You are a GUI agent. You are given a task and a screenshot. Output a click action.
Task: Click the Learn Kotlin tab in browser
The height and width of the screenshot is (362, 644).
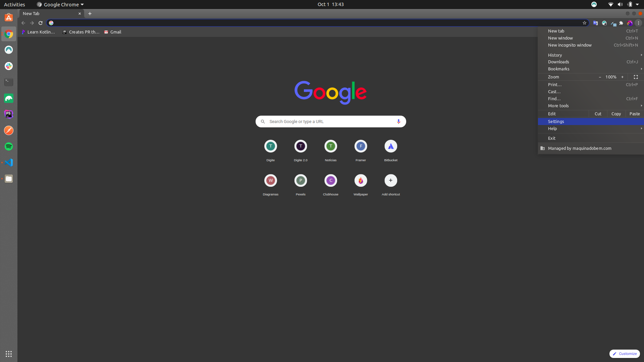point(39,32)
